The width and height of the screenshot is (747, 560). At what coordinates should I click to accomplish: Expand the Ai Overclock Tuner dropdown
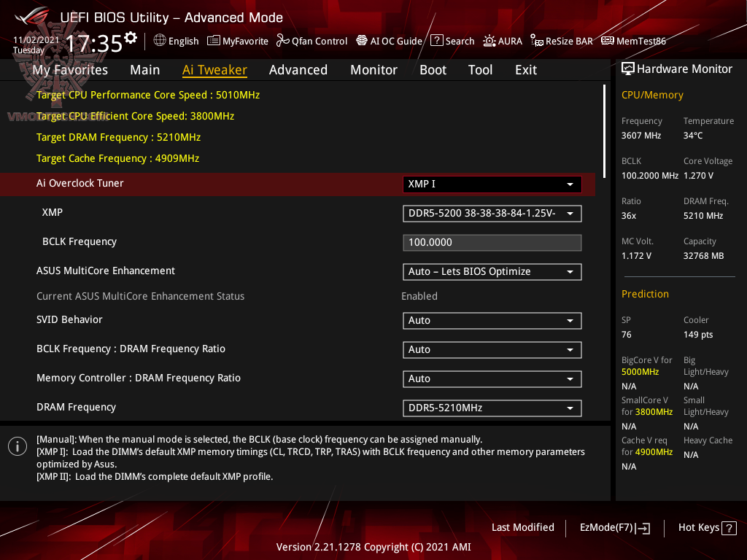492,184
